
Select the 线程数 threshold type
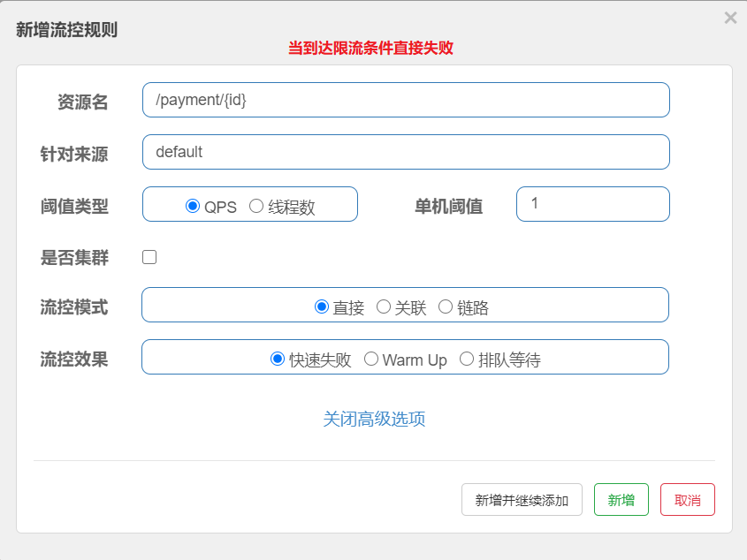tap(256, 207)
